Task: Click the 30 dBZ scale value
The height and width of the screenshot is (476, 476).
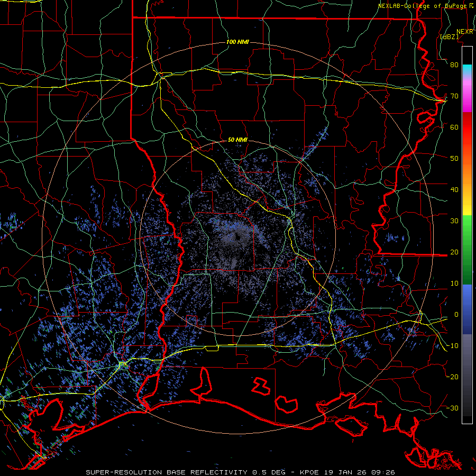Action: [x=454, y=221]
